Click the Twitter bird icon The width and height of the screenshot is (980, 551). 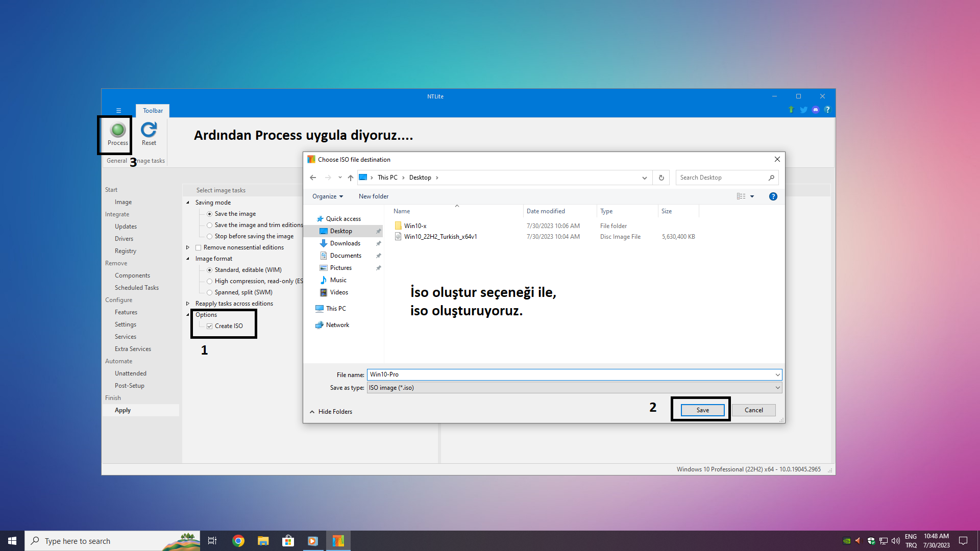[803, 110]
